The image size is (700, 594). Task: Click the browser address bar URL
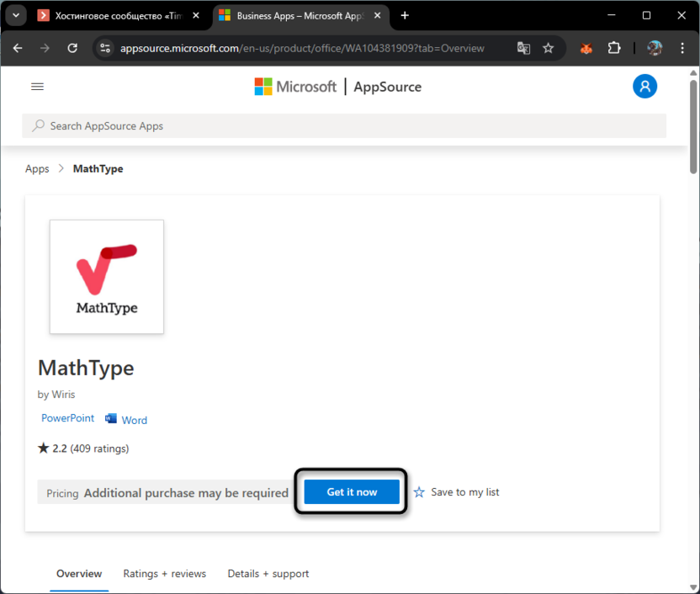(302, 48)
